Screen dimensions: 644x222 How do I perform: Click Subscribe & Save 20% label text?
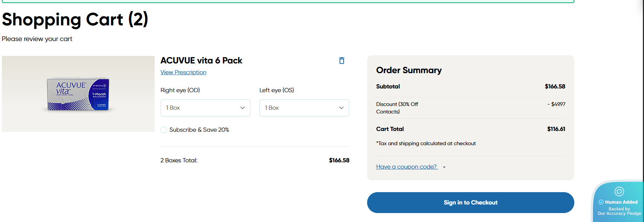click(x=199, y=130)
